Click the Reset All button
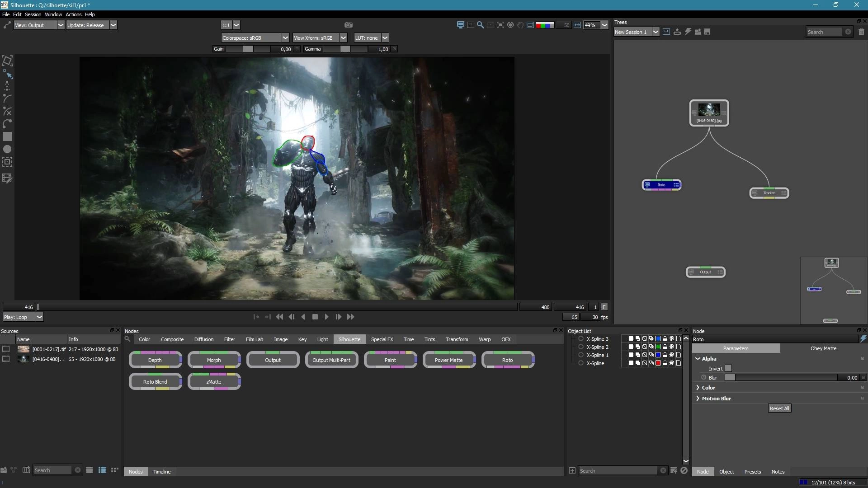The image size is (868, 488). 779,408
